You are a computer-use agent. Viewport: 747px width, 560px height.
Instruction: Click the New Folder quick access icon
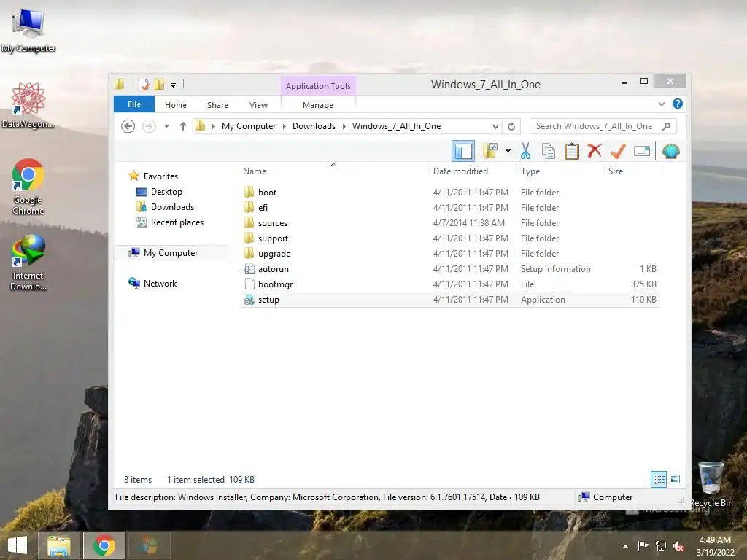(159, 85)
